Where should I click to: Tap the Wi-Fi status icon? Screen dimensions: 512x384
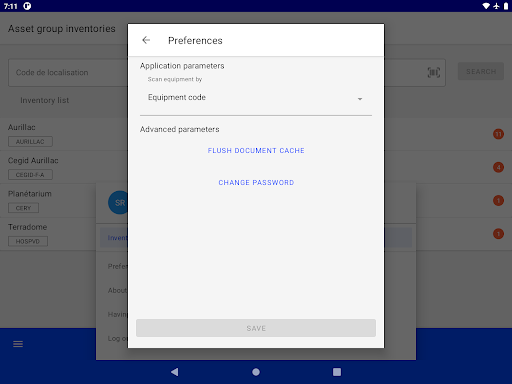tap(486, 6)
